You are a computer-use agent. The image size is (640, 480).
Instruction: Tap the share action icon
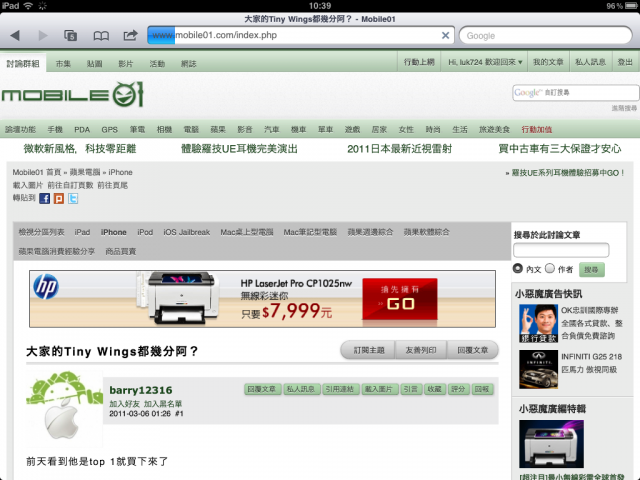click(130, 36)
